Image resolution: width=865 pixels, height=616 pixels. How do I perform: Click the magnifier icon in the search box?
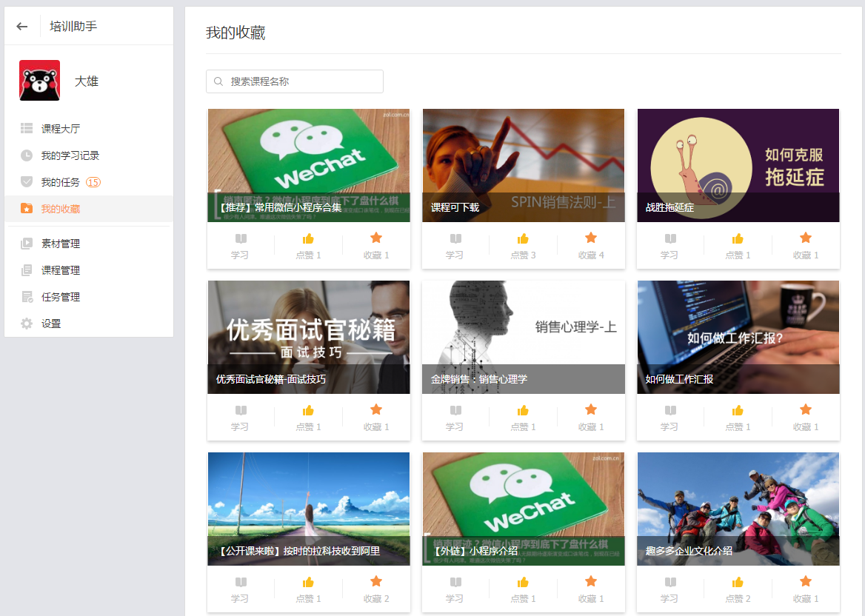coord(218,81)
